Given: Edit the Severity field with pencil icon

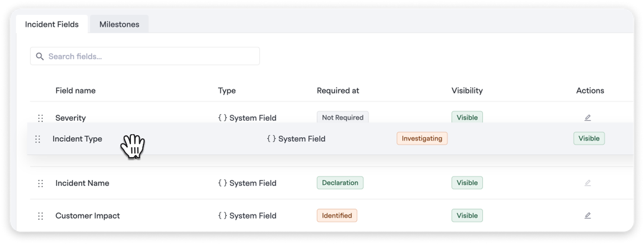Looking at the screenshot, I should point(588,118).
